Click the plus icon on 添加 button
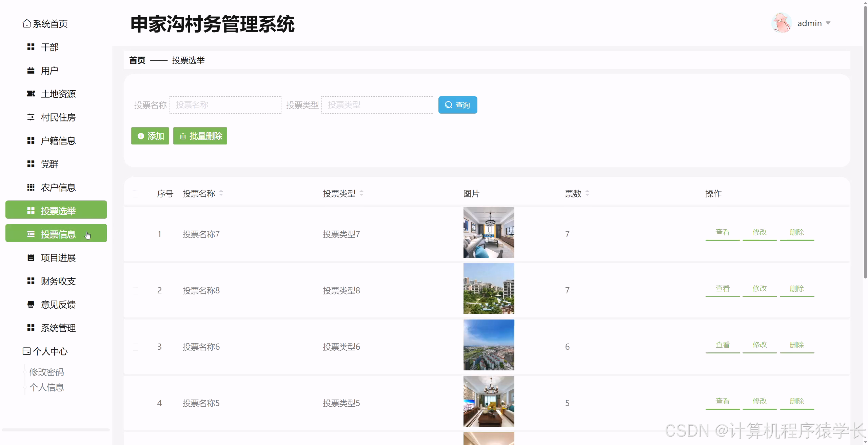The image size is (868, 445). [141, 136]
